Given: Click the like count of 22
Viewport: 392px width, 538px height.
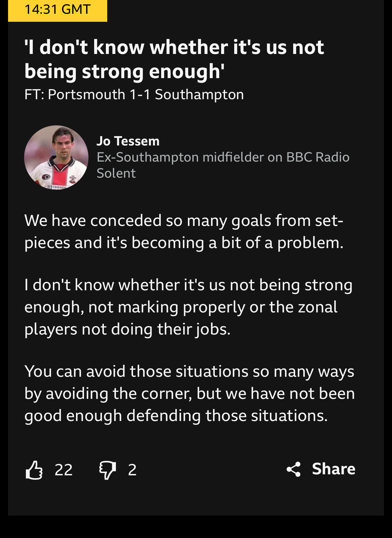Looking at the screenshot, I should point(64,470).
